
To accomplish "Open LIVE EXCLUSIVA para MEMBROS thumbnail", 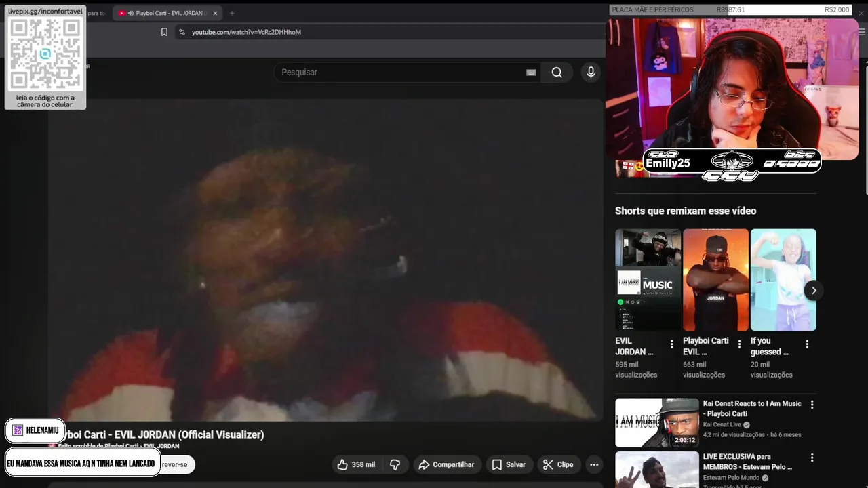I will (x=657, y=470).
